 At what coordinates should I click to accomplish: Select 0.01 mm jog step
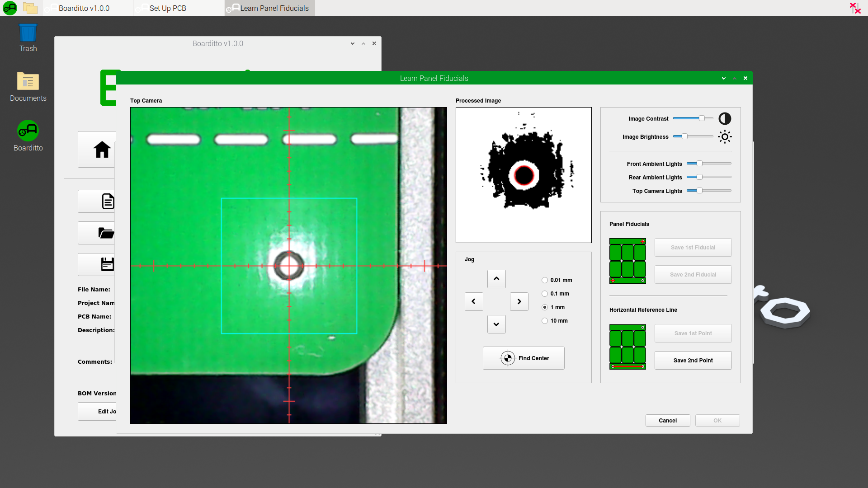[x=545, y=280]
